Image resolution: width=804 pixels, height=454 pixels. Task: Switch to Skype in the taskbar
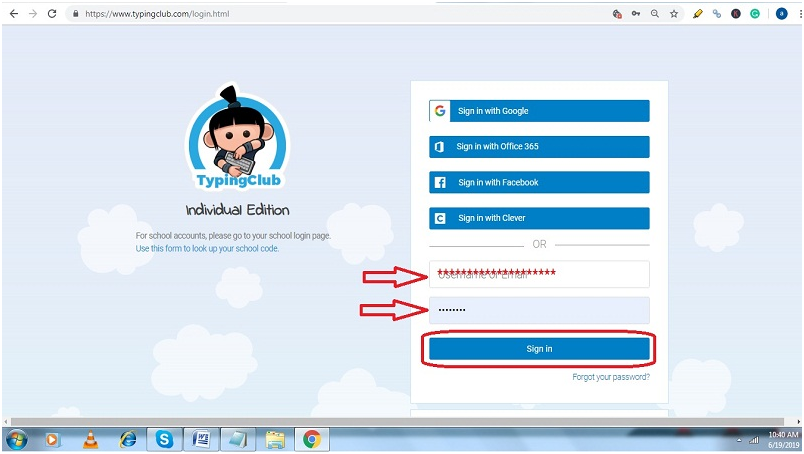coord(164,440)
